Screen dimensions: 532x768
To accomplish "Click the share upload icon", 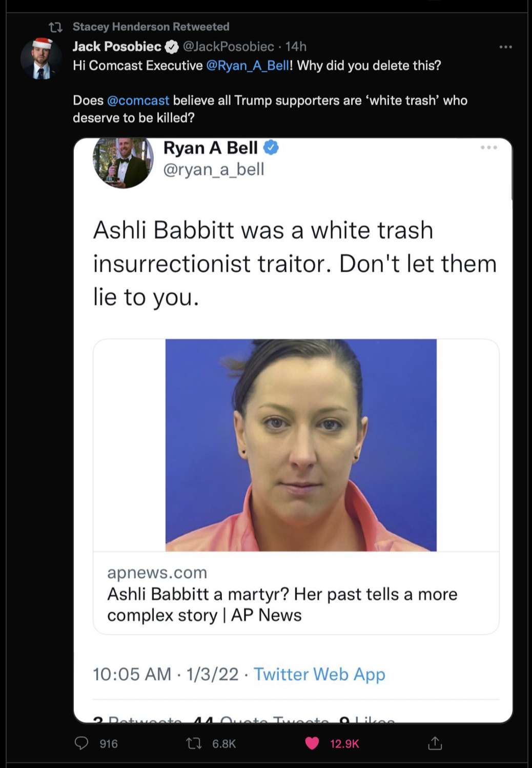I will (435, 743).
